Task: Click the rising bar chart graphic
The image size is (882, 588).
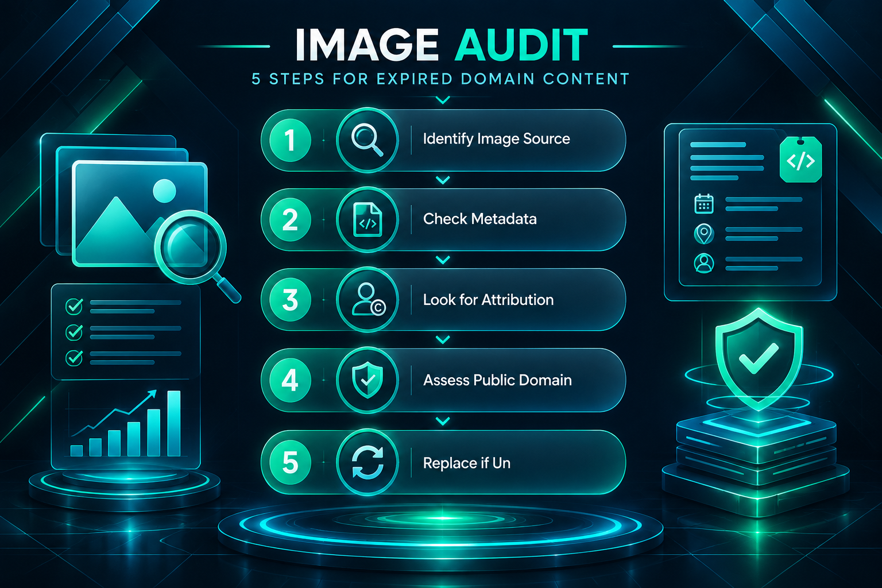Action: (x=126, y=424)
